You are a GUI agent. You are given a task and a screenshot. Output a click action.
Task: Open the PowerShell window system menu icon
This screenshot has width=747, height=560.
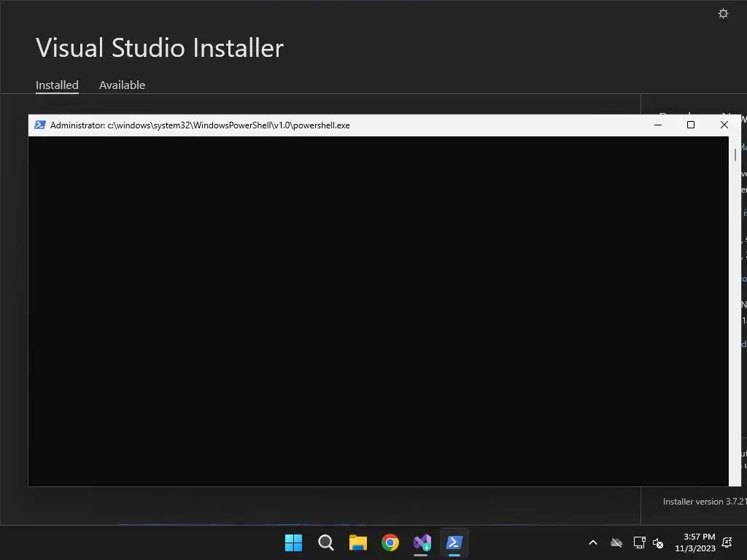40,125
